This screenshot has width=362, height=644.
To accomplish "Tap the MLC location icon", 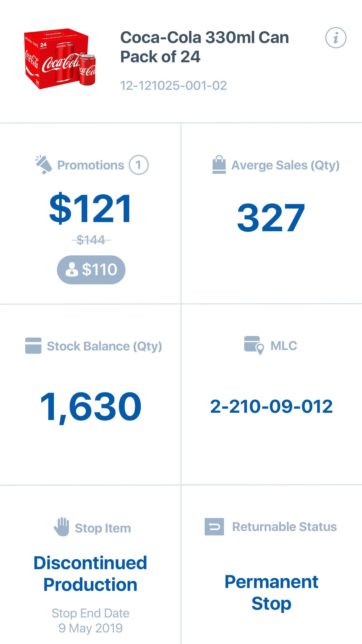I will 254,345.
